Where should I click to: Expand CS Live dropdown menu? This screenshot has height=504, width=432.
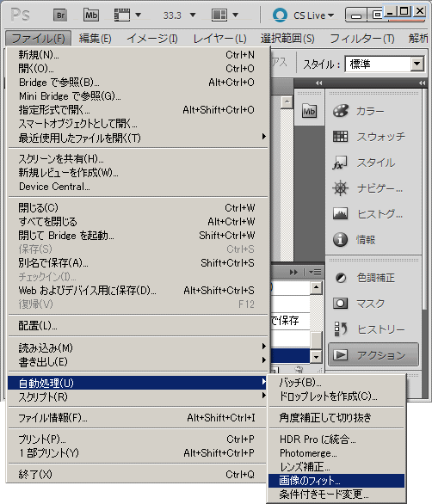(x=313, y=15)
